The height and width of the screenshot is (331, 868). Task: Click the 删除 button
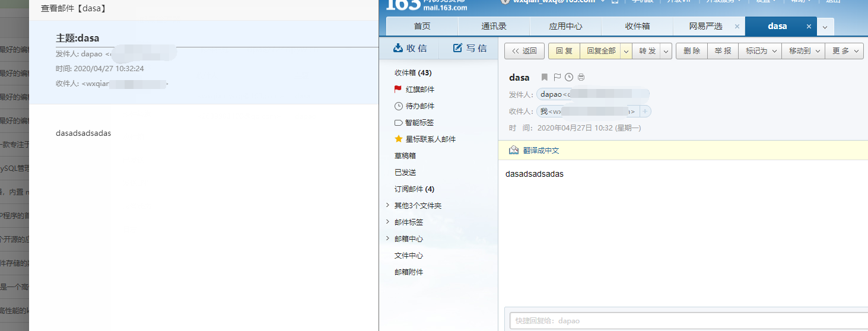691,51
